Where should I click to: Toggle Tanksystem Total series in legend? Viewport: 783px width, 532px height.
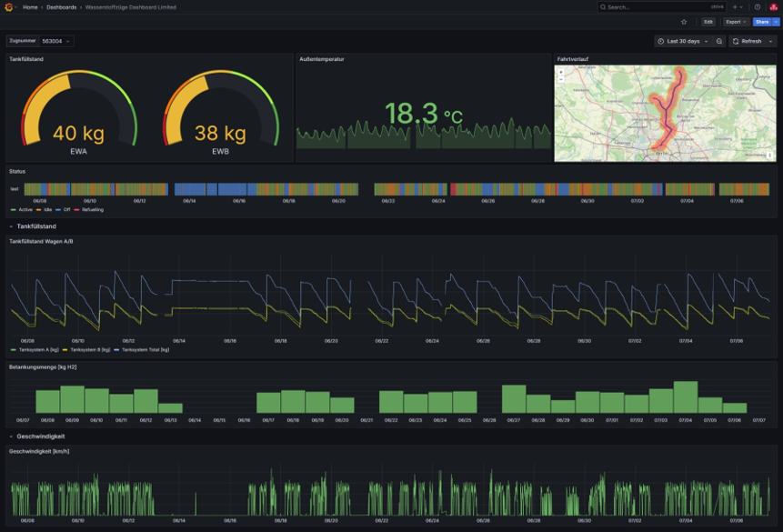point(144,349)
